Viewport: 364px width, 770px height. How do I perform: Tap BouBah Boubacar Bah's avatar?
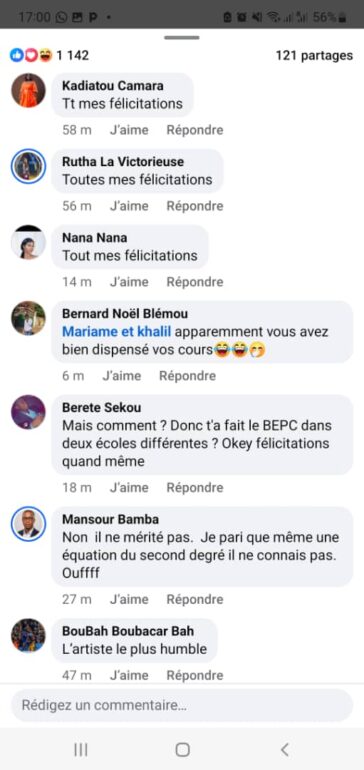28,635
